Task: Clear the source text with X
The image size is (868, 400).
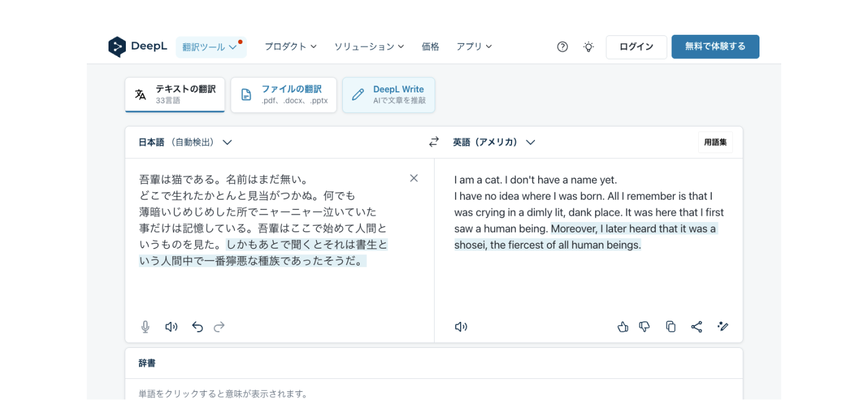Action: [414, 179]
